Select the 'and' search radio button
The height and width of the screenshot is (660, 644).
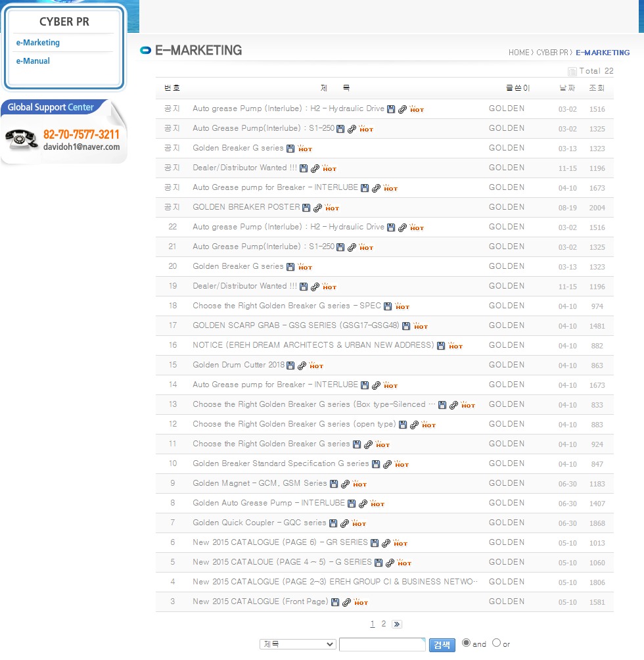[466, 643]
